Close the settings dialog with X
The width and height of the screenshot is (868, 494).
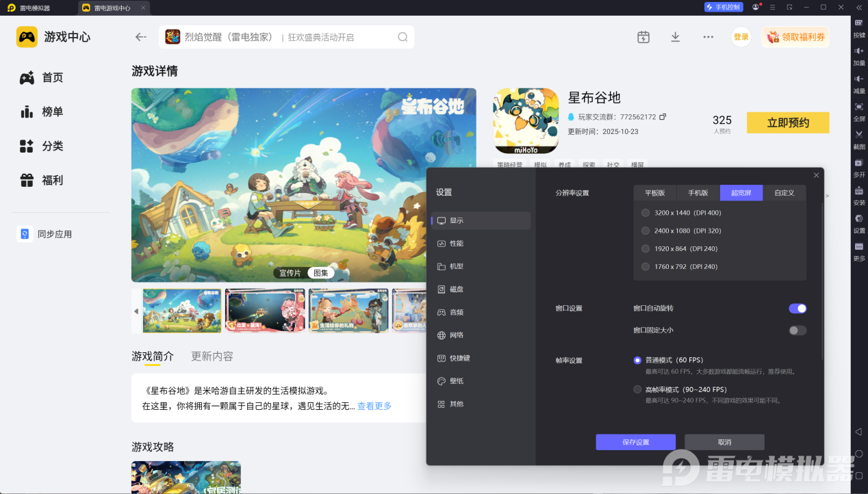(x=816, y=175)
